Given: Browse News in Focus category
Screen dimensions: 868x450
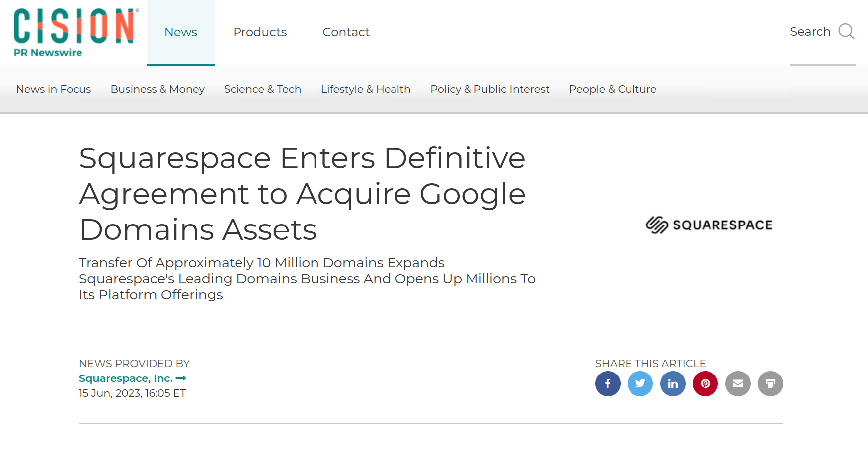Looking at the screenshot, I should [x=54, y=89].
